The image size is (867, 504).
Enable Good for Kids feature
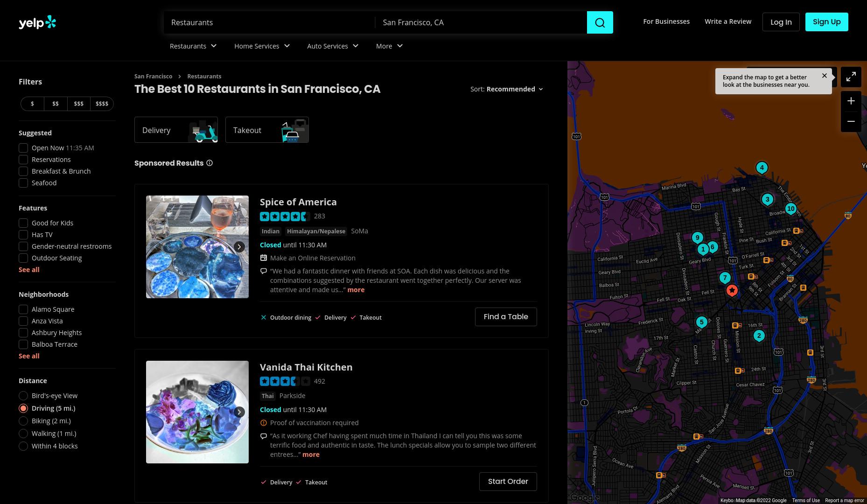(23, 223)
